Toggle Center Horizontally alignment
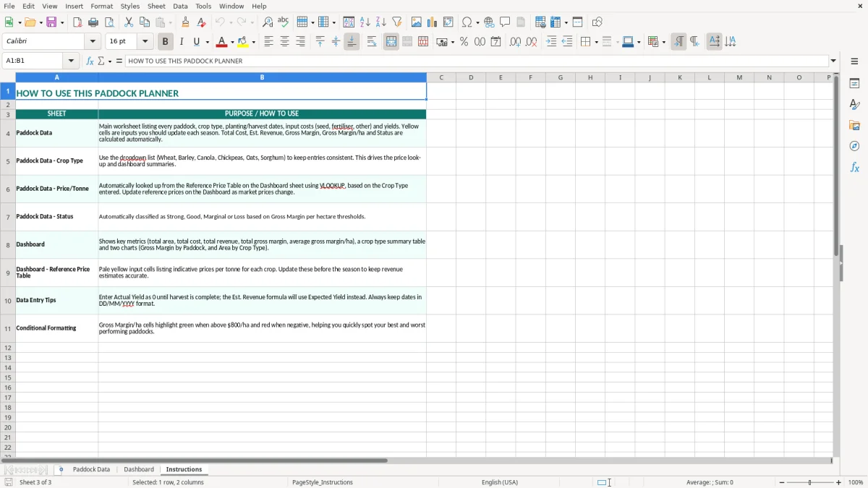The width and height of the screenshot is (868, 488). pos(284,42)
